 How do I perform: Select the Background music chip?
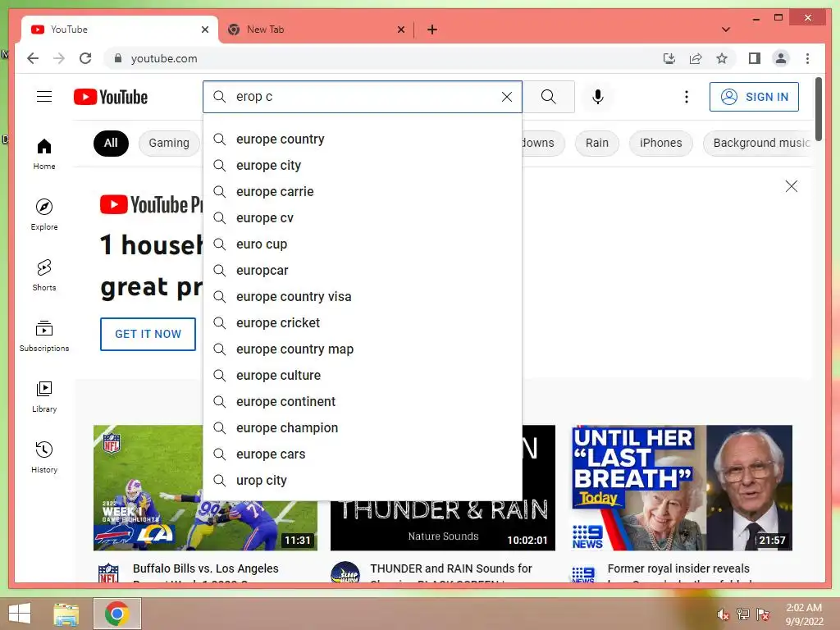pyautogui.click(x=758, y=143)
